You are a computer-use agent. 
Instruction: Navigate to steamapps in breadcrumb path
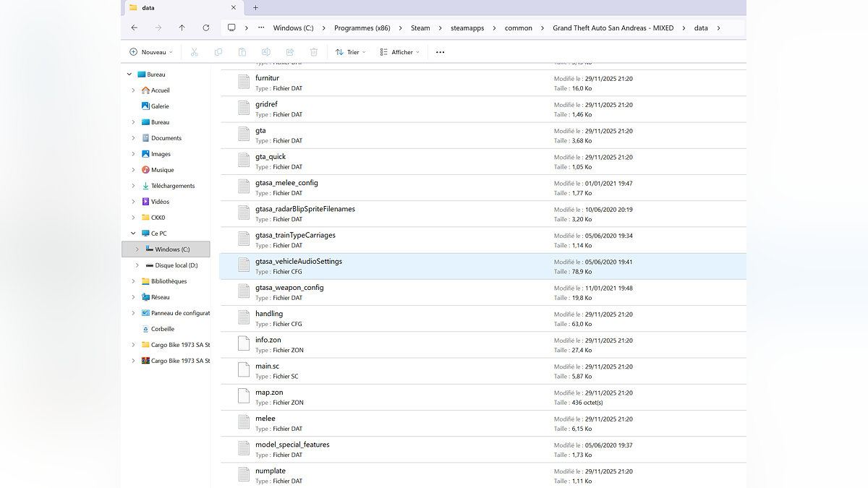pos(467,28)
